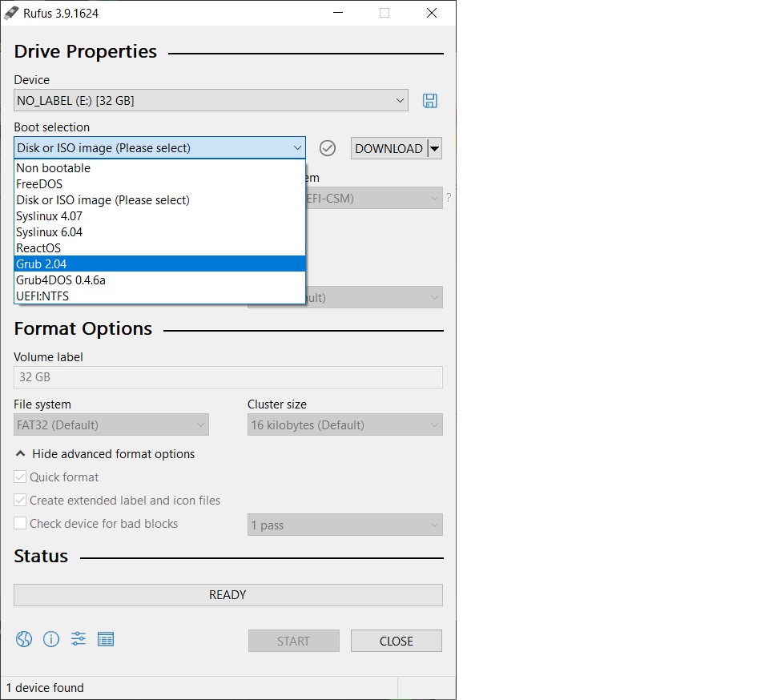Open the language globe icon
The height and width of the screenshot is (700, 769).
coord(23,639)
